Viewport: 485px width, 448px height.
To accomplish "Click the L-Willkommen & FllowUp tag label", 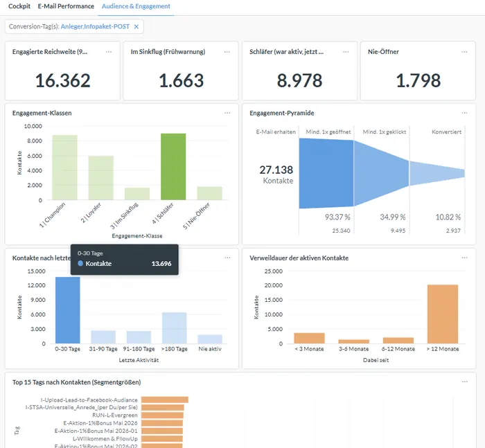I will [105, 439].
